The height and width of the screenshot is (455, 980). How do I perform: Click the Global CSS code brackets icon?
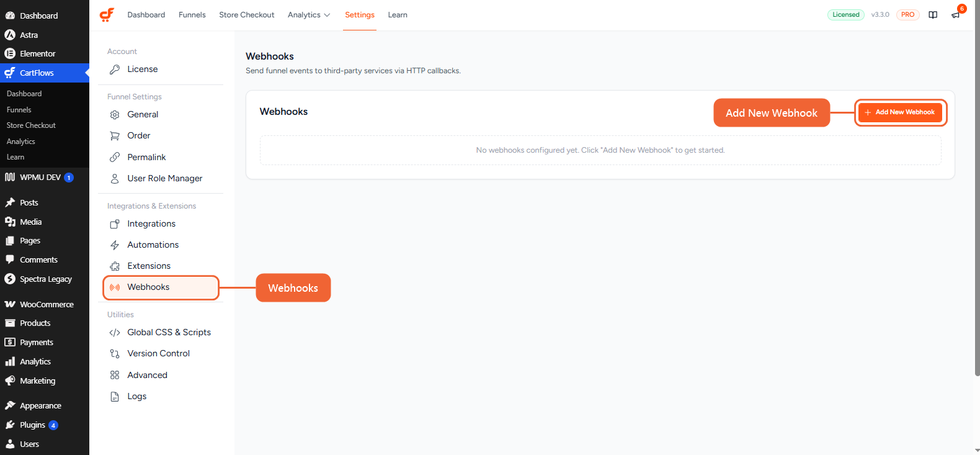[x=115, y=333]
